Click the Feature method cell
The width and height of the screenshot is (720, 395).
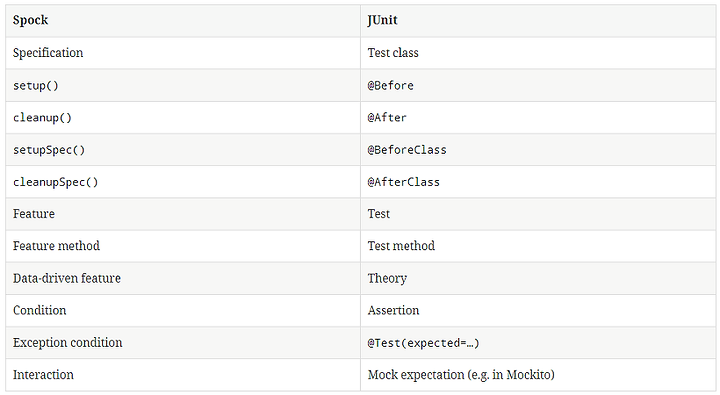pyautogui.click(x=183, y=246)
